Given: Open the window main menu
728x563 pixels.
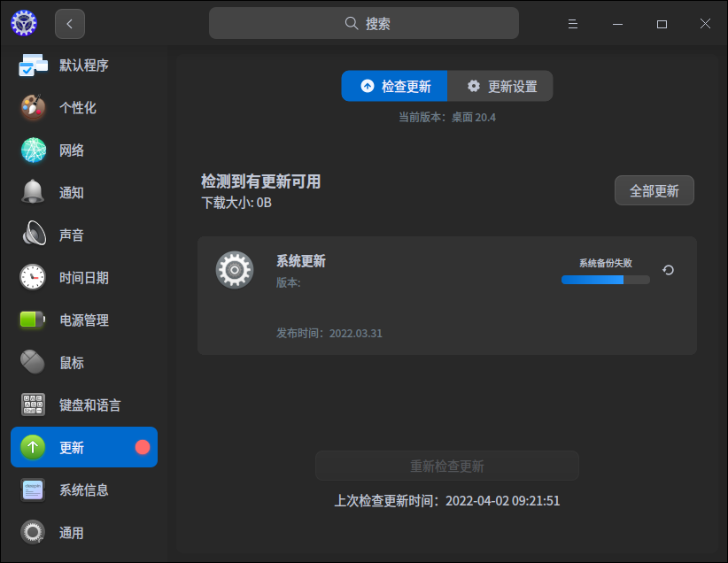Looking at the screenshot, I should tap(573, 23).
